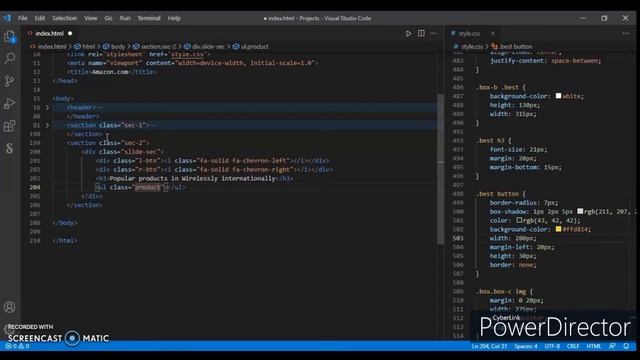Click the feedback icon in status bar
Viewport: 640px width, 360px height.
(612, 346)
